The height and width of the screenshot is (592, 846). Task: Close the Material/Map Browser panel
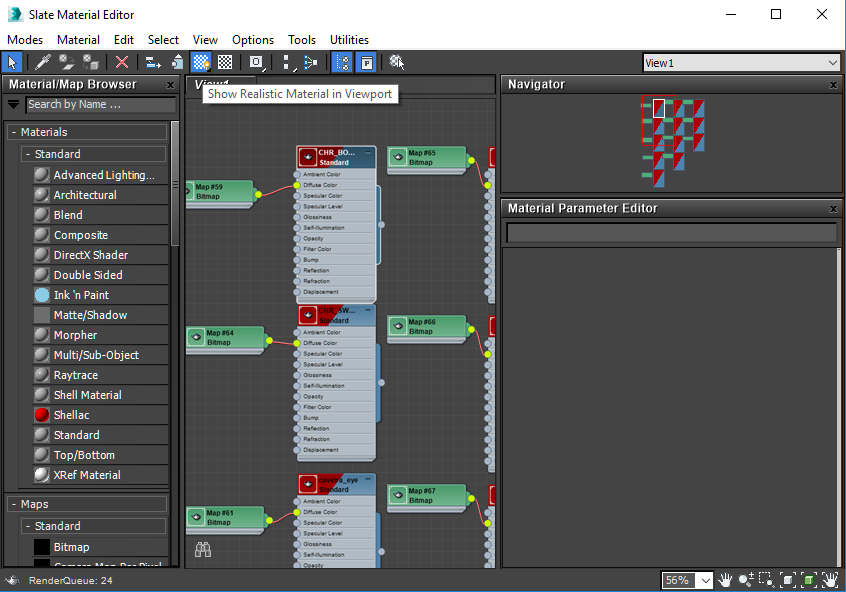[170, 85]
